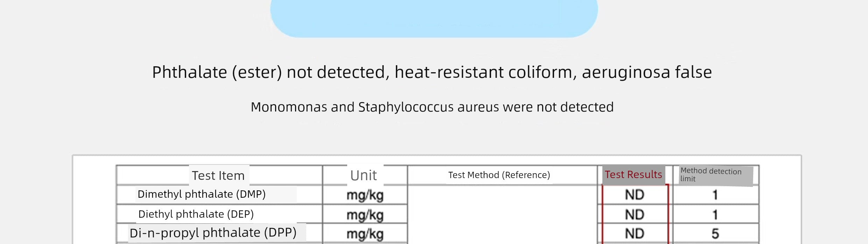Click the ND result for DEP
This screenshot has height=244, width=868.
635,215
